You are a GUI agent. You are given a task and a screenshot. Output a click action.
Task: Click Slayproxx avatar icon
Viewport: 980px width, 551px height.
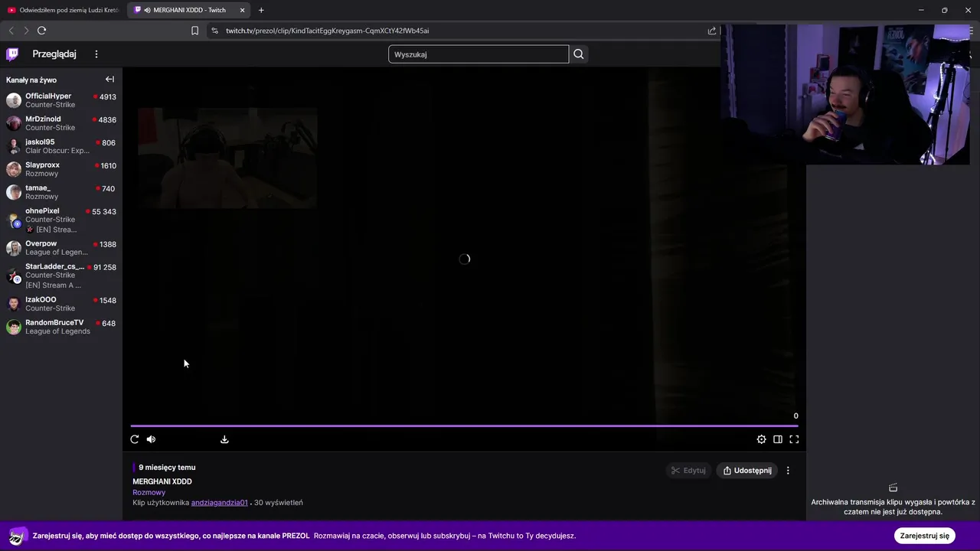(x=14, y=169)
